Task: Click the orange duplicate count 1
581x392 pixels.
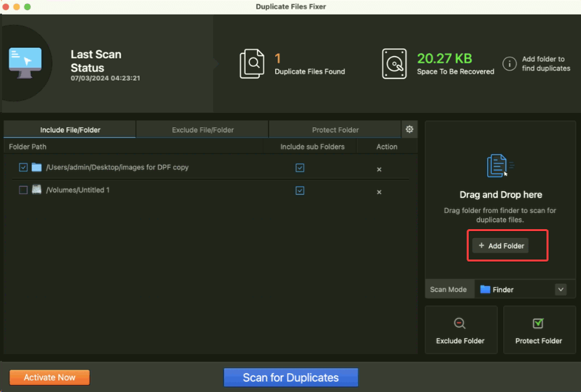Action: (x=277, y=58)
